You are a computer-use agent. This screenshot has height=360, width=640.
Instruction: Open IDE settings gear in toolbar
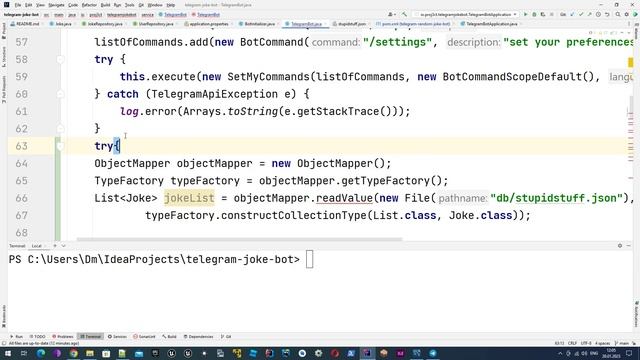pos(627,14)
